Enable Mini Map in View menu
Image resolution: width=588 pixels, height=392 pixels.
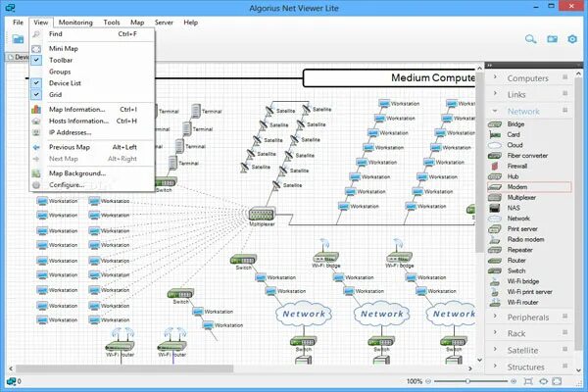pos(92,49)
